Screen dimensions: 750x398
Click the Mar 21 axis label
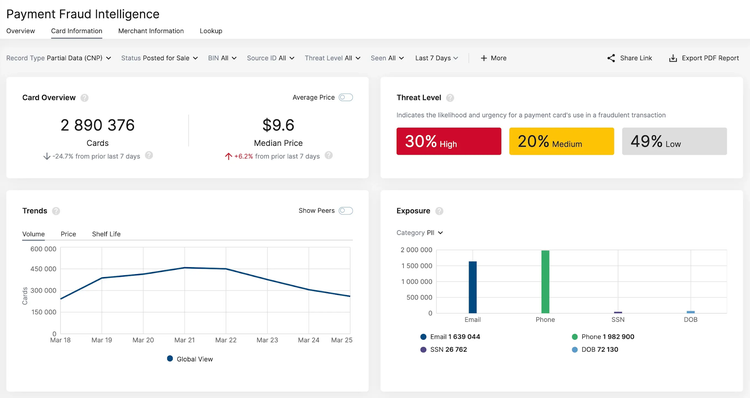tap(185, 340)
